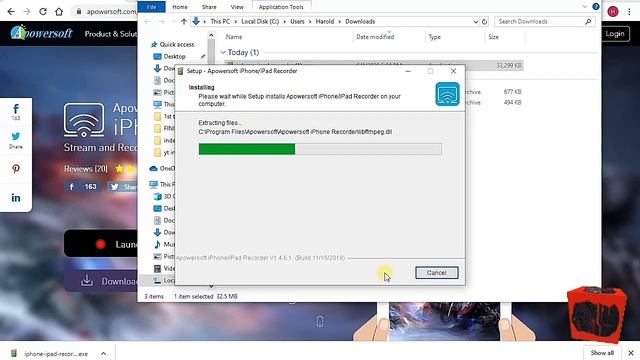Click the Explorer back arrow
Screen dimensions: 640x360
(147, 22)
